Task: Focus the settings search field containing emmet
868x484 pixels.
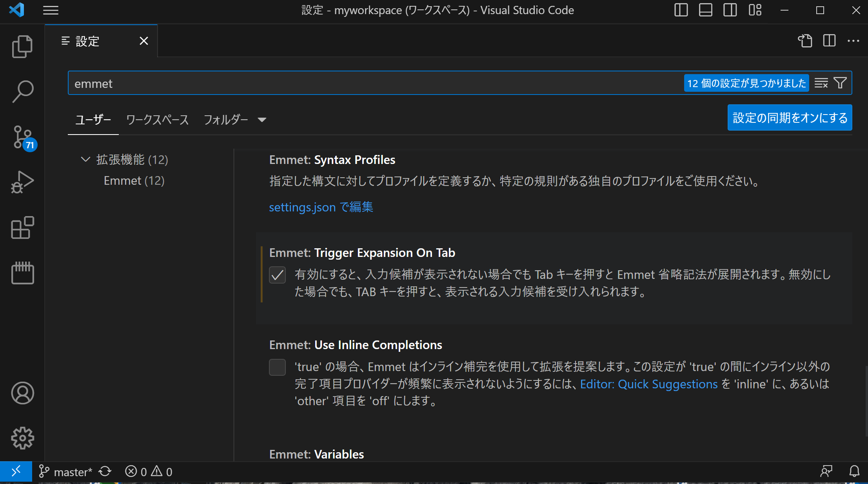Action: 376,83
